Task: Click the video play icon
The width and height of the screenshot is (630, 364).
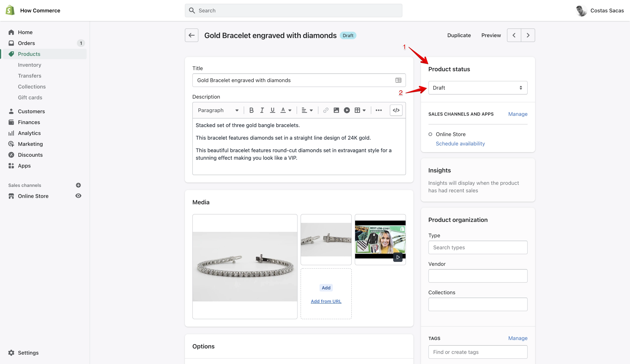Action: click(398, 257)
